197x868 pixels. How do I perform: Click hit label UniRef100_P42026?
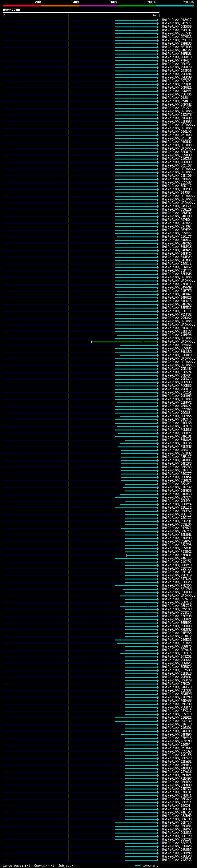click(177, 223)
